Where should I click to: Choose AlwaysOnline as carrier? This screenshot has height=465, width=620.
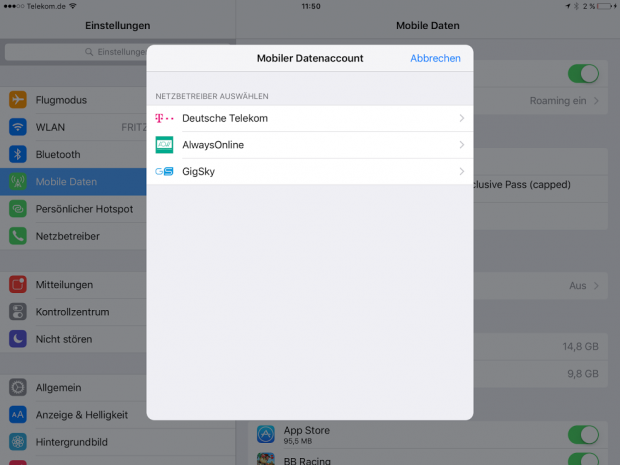pyautogui.click(x=310, y=145)
